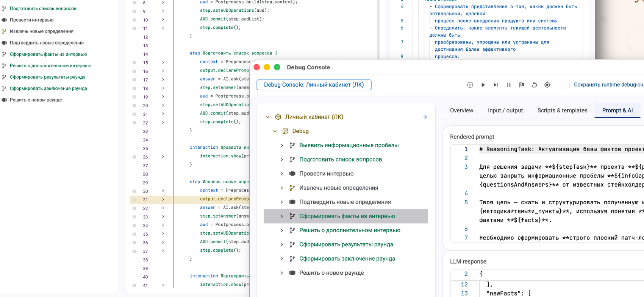Click the gutter chevron on line 32
The width and height of the screenshot is (644, 297).
163,208
